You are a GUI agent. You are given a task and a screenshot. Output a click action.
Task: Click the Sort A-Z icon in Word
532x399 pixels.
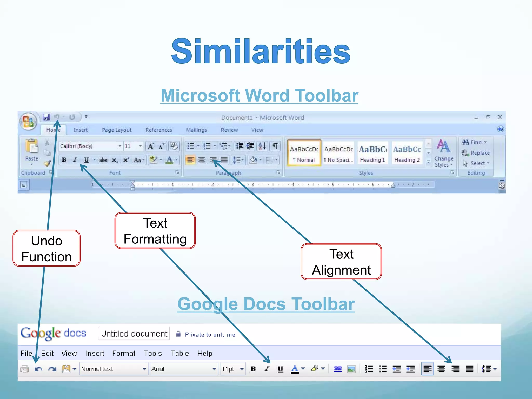(262, 146)
